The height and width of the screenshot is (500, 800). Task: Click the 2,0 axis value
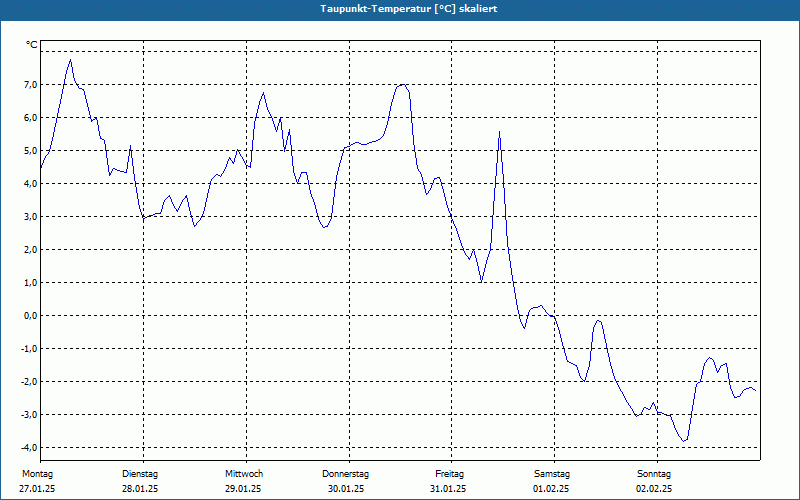click(x=30, y=249)
